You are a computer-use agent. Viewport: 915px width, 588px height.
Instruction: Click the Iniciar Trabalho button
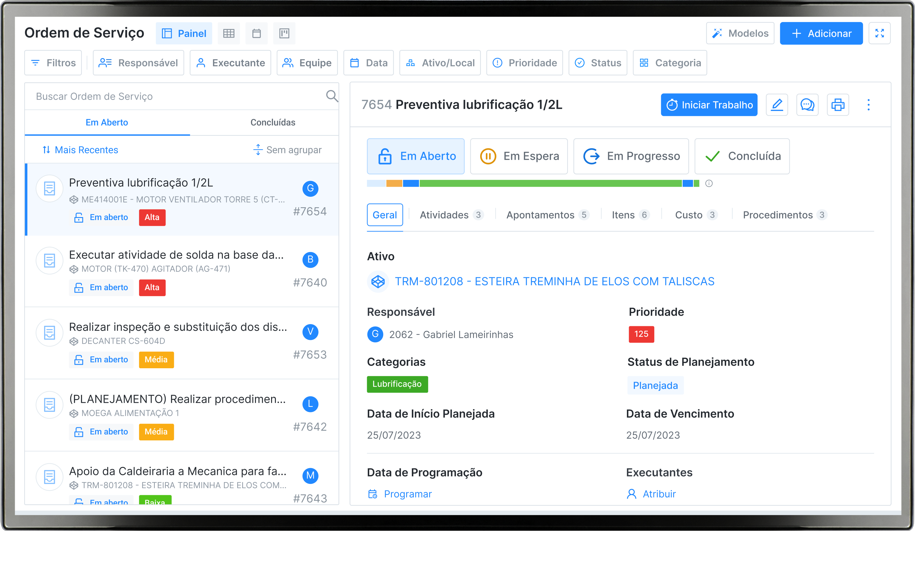point(709,105)
